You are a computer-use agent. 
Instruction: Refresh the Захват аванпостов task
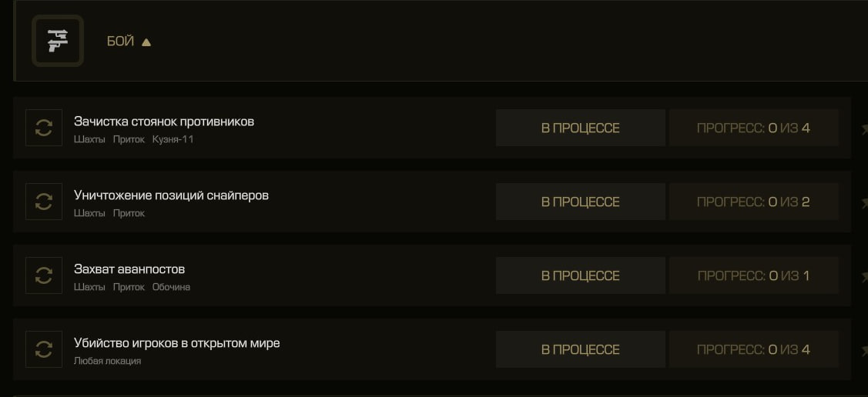point(44,275)
